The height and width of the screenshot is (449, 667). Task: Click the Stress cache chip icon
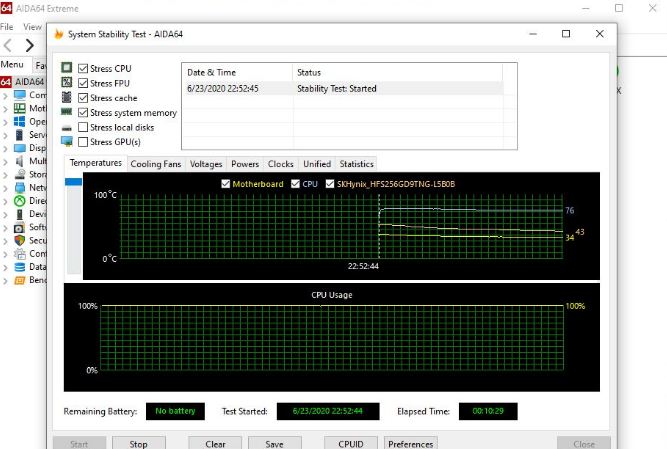coord(66,97)
